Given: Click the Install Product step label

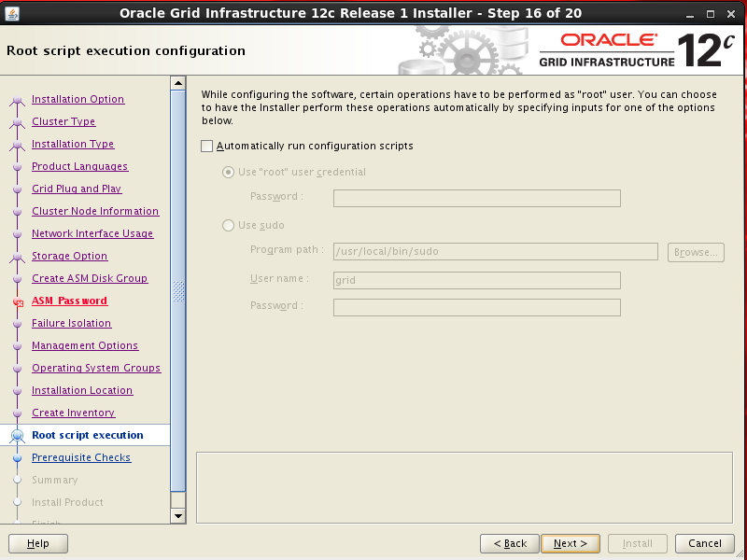Looking at the screenshot, I should (67, 502).
